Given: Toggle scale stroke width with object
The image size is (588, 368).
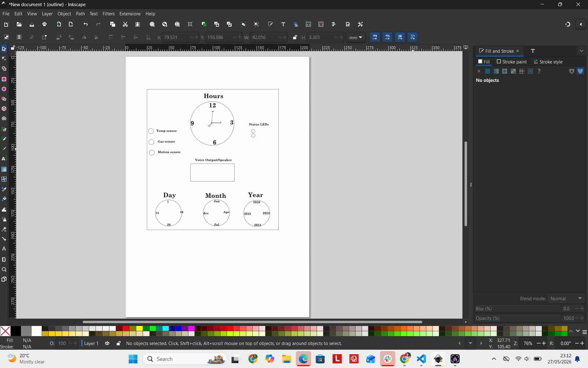Looking at the screenshot, I should tap(375, 37).
